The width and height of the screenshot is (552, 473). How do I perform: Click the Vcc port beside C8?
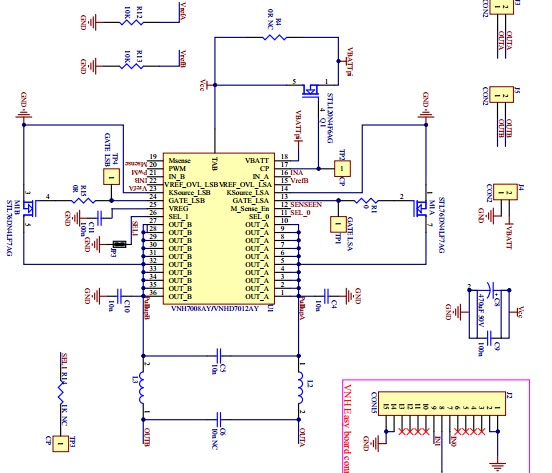(518, 312)
